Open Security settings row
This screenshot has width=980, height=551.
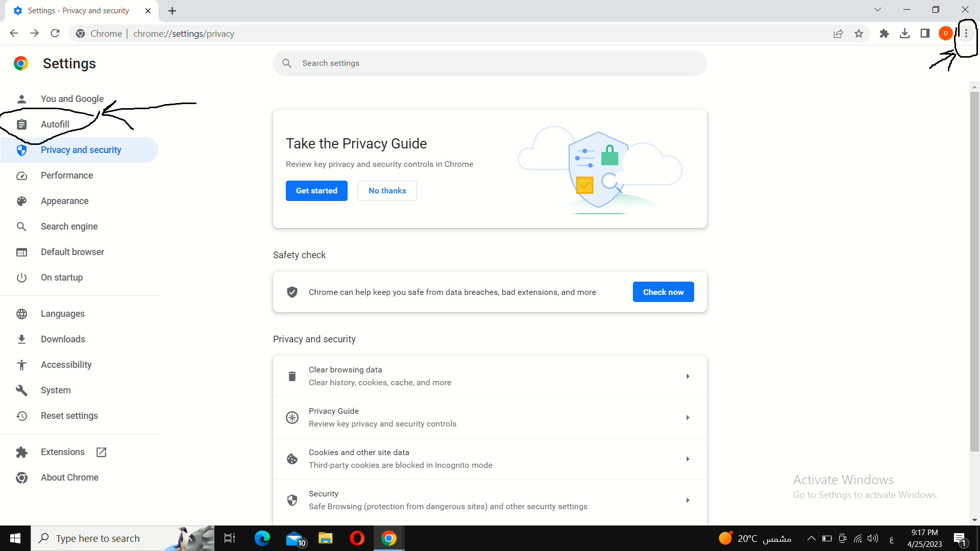490,500
